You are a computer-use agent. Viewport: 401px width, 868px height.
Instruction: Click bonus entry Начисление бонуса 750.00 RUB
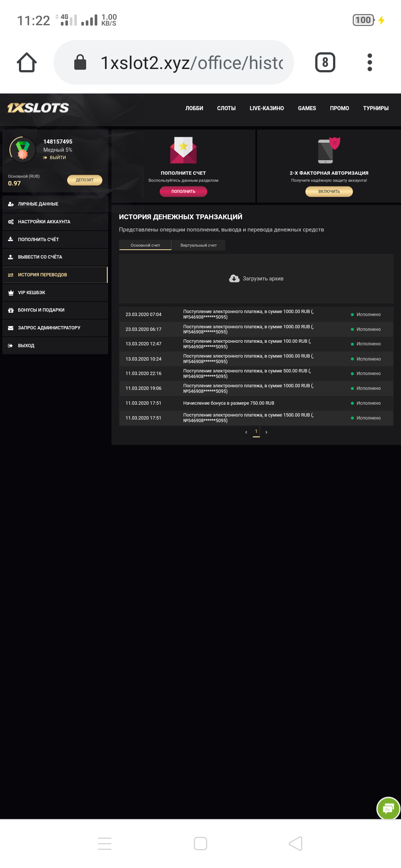click(229, 403)
